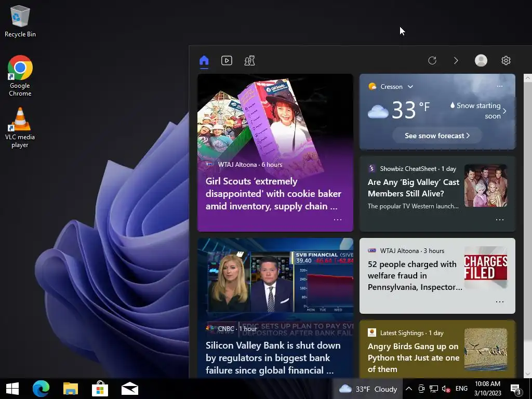Open Angry Birds Gang up on Python story
The image size is (532, 399).
413,357
